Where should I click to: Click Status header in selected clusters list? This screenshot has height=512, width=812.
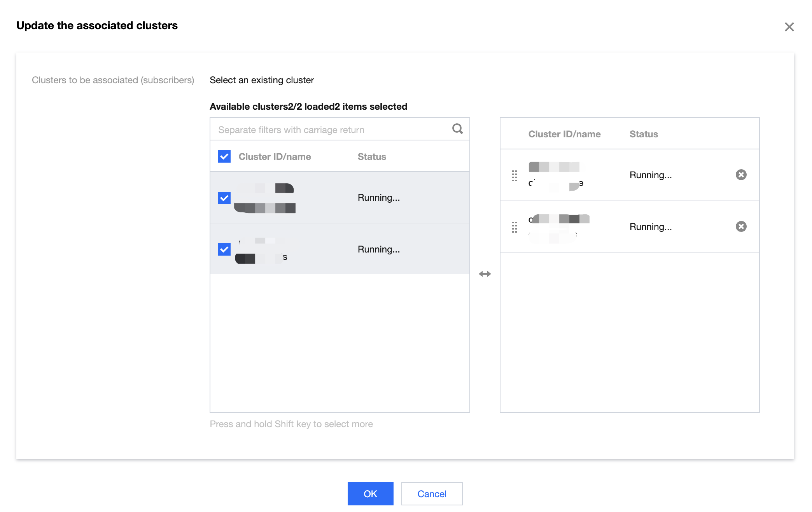644,134
